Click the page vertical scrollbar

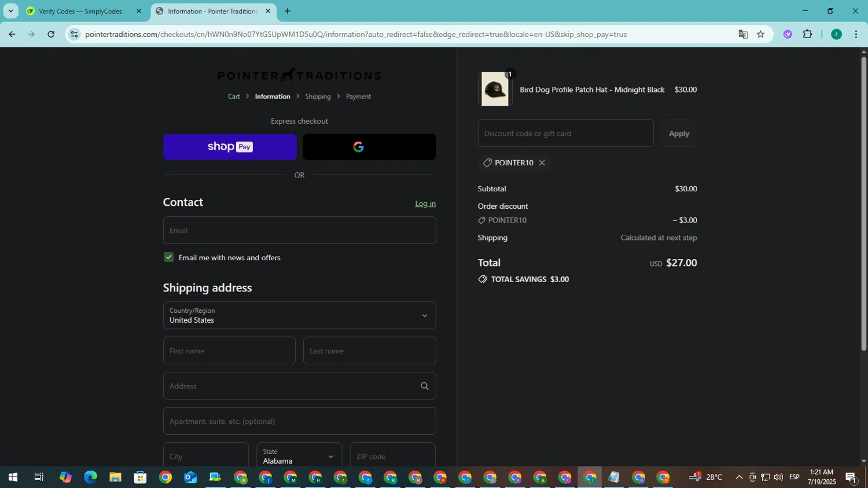coord(863,202)
